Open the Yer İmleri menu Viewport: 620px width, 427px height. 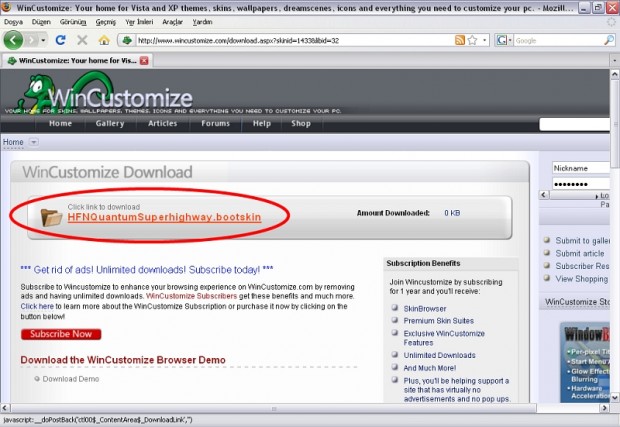(x=139, y=22)
